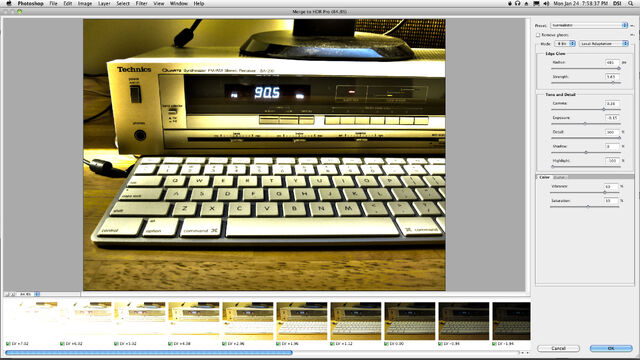Open the Layer menu
Screen dimensions: 640x360
click(104, 3)
